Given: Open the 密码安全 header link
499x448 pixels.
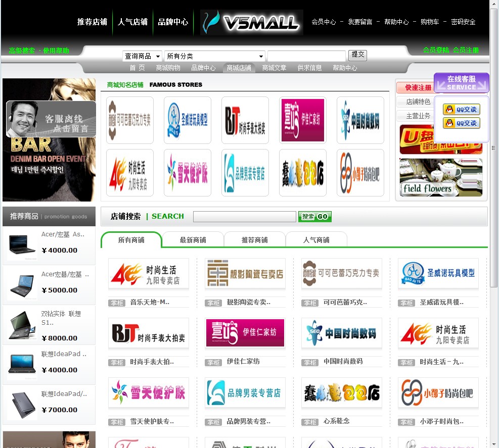Looking at the screenshot, I should 463,22.
